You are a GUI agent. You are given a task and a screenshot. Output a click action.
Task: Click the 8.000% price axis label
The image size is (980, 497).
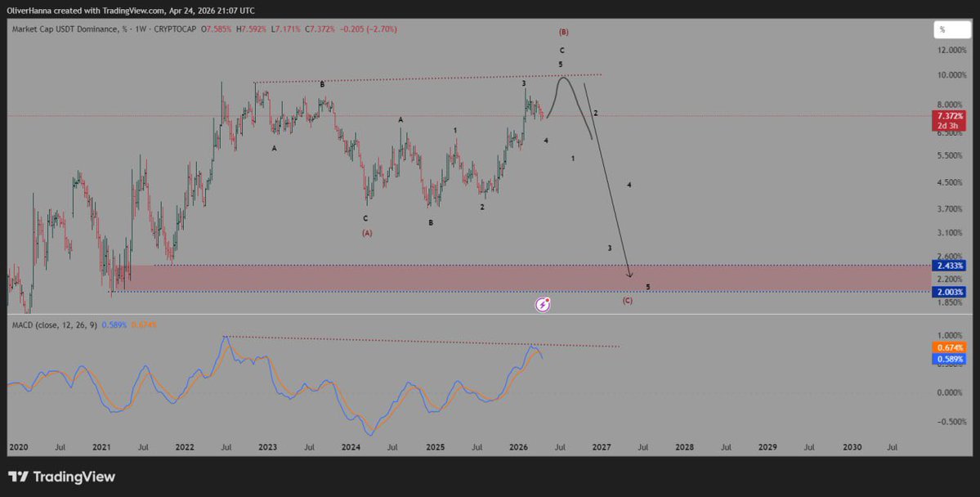(x=950, y=105)
